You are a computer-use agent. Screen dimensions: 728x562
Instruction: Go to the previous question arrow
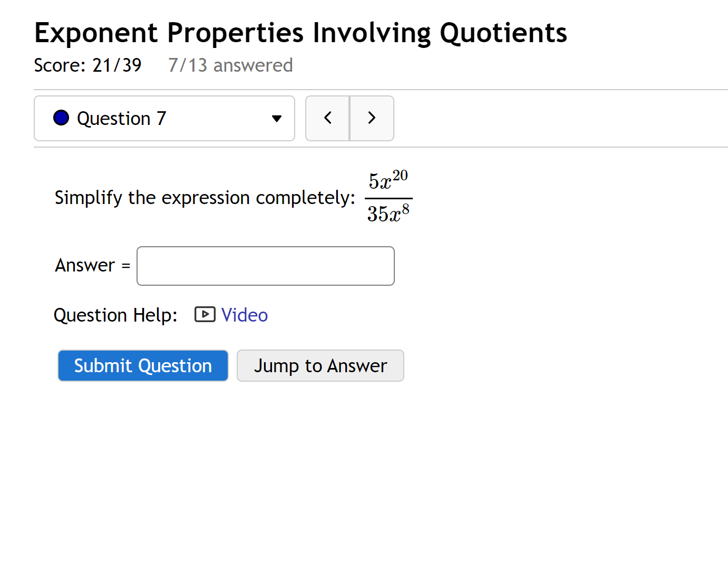(x=327, y=118)
